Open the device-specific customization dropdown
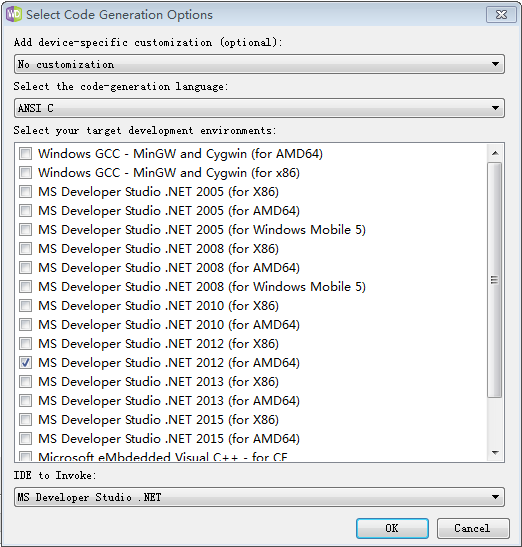 (x=259, y=64)
